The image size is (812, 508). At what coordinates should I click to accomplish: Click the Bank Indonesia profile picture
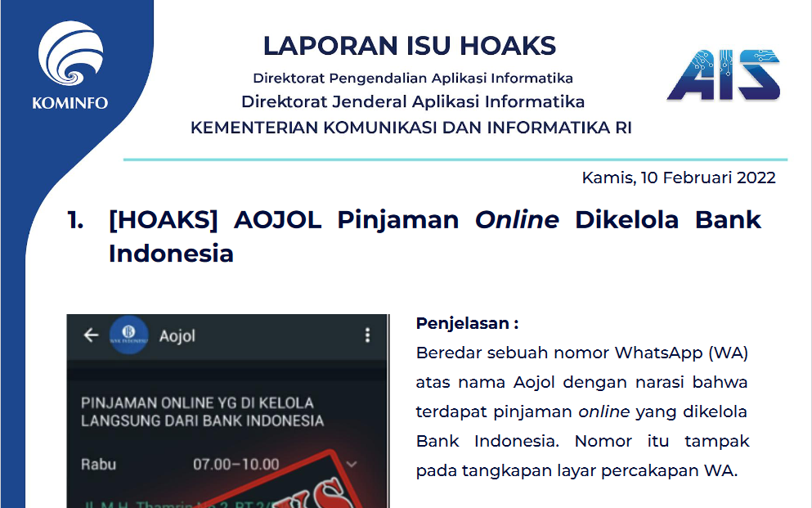coord(128,335)
